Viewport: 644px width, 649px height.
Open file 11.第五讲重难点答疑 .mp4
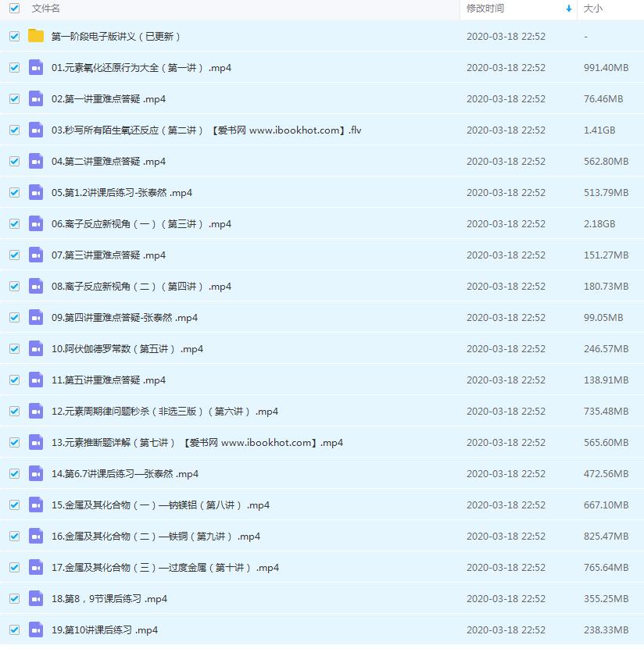109,380
